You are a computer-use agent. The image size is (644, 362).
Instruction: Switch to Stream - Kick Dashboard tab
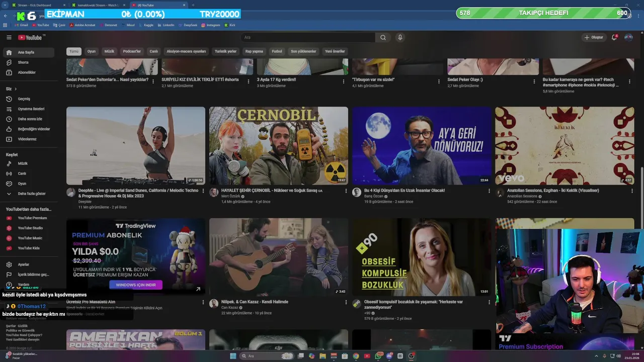point(38,5)
